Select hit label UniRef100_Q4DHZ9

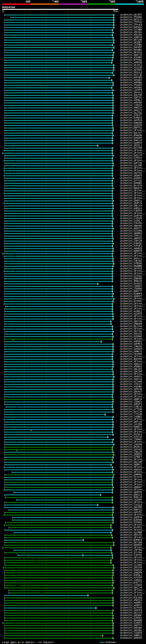[131, 638]
